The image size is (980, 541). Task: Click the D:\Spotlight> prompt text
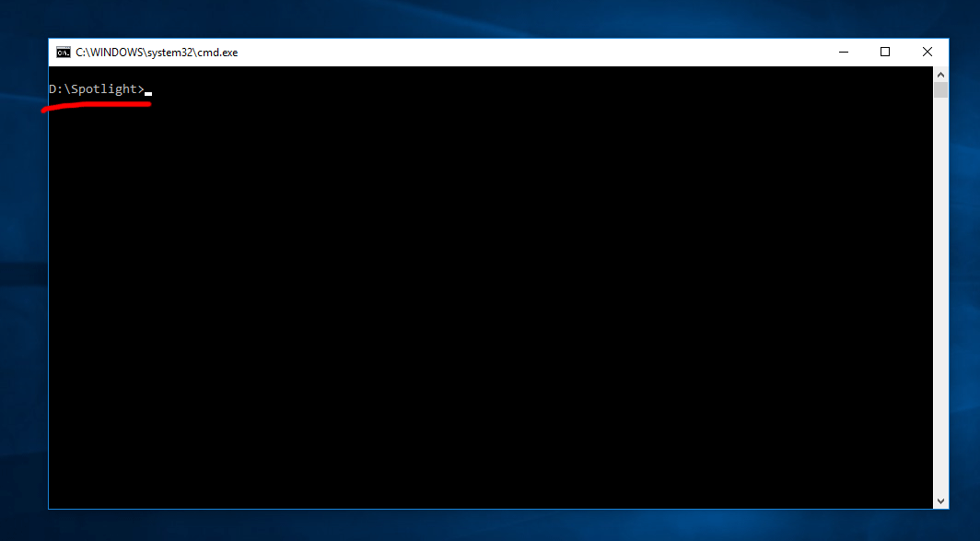[x=97, y=89]
